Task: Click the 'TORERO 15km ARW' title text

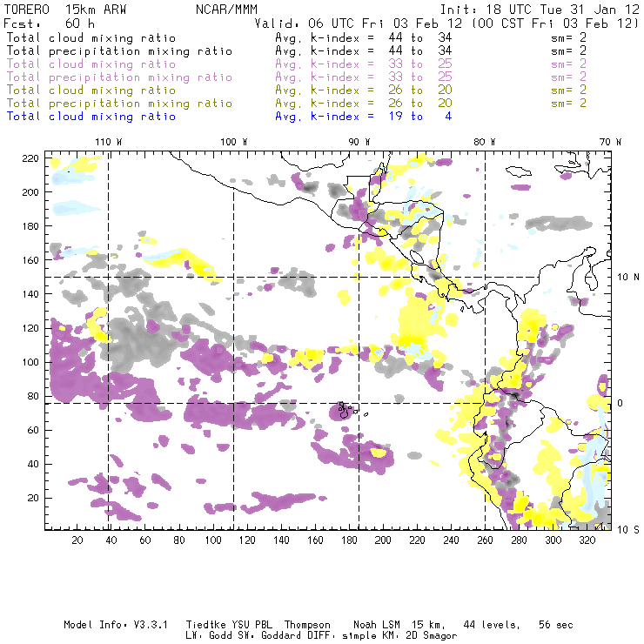Action: click(x=65, y=10)
